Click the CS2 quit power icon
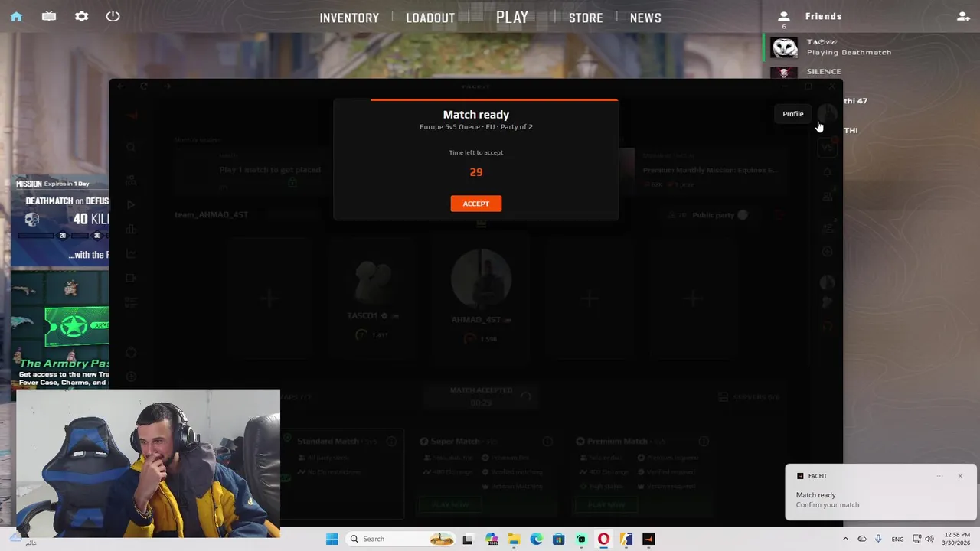Image resolution: width=980 pixels, height=551 pixels. pyautogui.click(x=113, y=16)
